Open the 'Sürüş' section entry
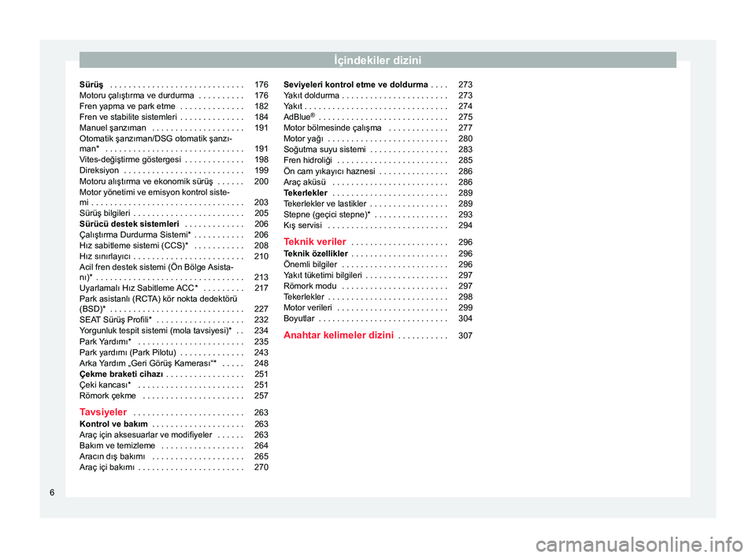 tap(173, 84)
